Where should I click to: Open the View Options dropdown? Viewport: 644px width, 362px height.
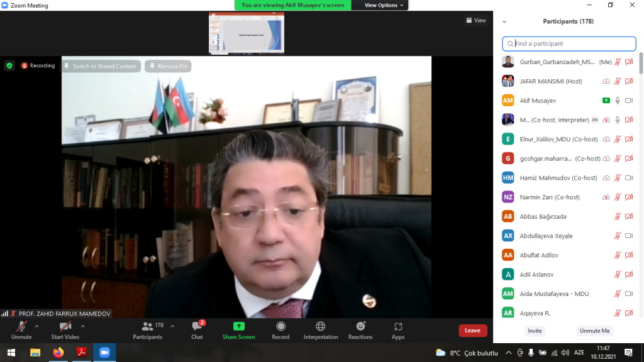[x=384, y=5]
